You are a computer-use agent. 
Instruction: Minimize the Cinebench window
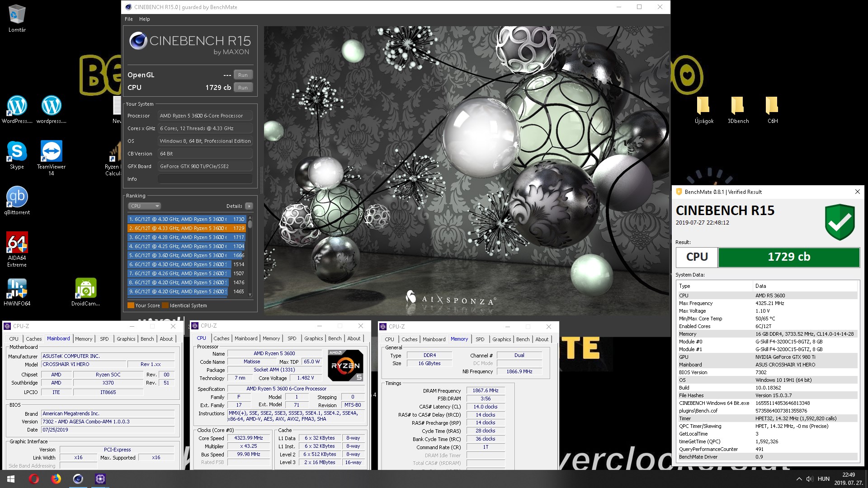tap(618, 7)
